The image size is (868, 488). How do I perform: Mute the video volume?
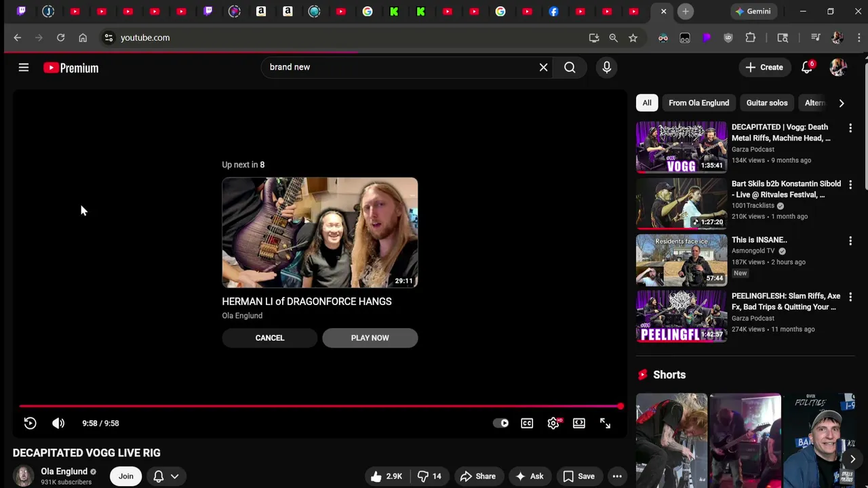[x=58, y=423]
